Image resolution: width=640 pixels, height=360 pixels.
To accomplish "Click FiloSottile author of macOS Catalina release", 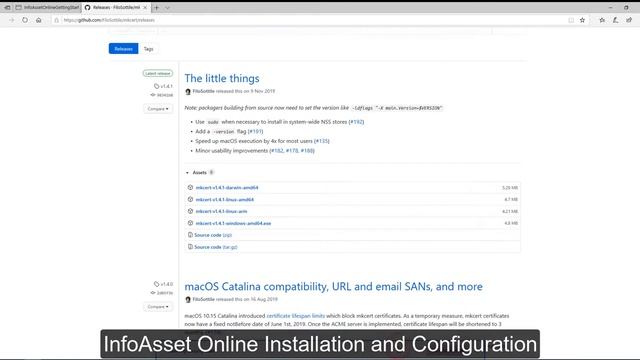I will (203, 299).
